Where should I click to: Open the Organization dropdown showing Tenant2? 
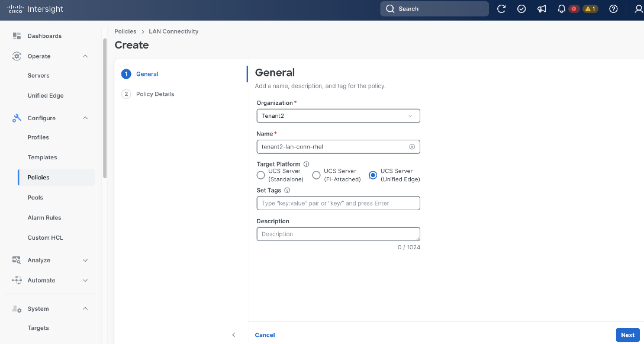(338, 116)
